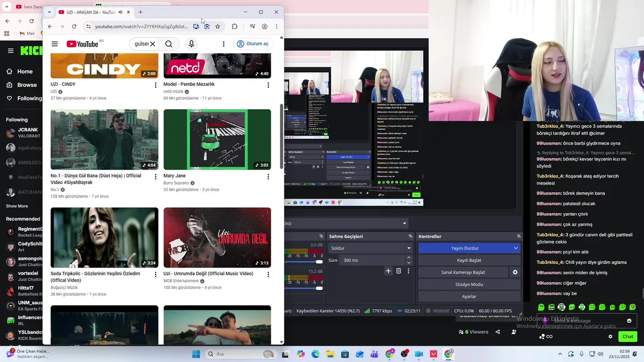Increase Süre duration with up stepper
This screenshot has height=362, width=644.
click(x=409, y=257)
